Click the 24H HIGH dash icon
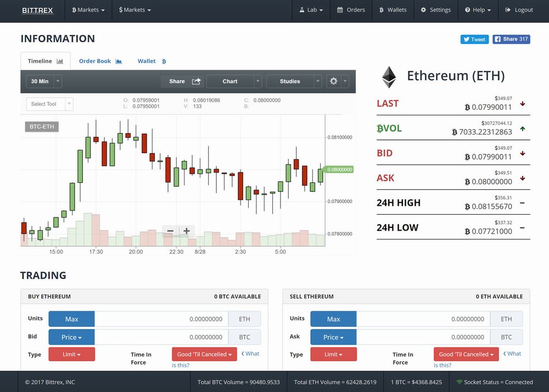Viewport: 549px width, 392px height. coord(522,203)
